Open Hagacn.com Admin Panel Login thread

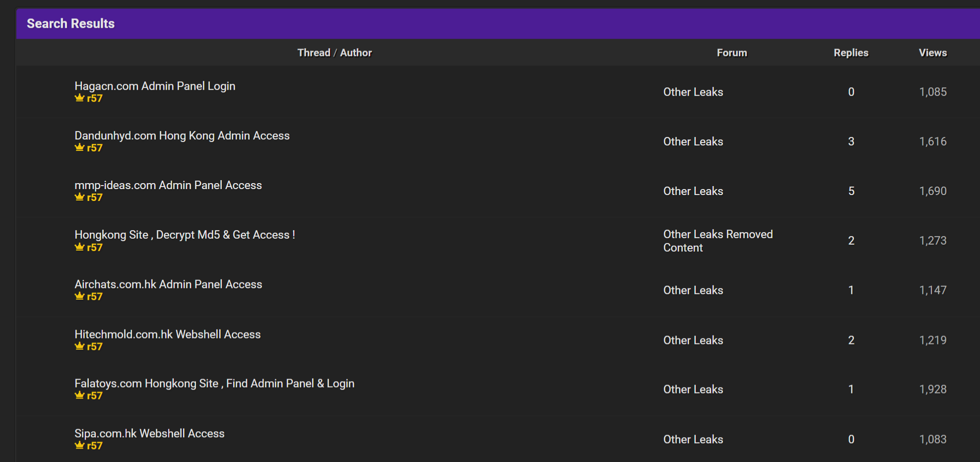click(155, 86)
